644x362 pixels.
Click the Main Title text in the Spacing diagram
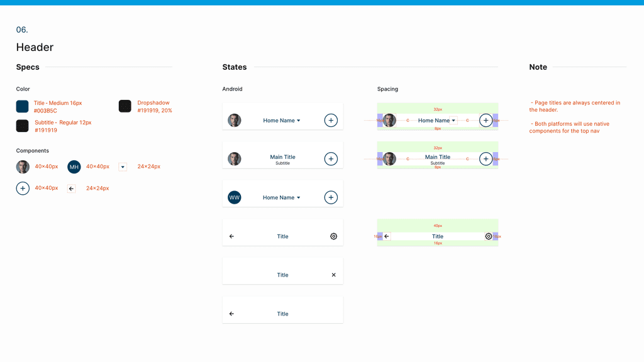[x=438, y=156]
